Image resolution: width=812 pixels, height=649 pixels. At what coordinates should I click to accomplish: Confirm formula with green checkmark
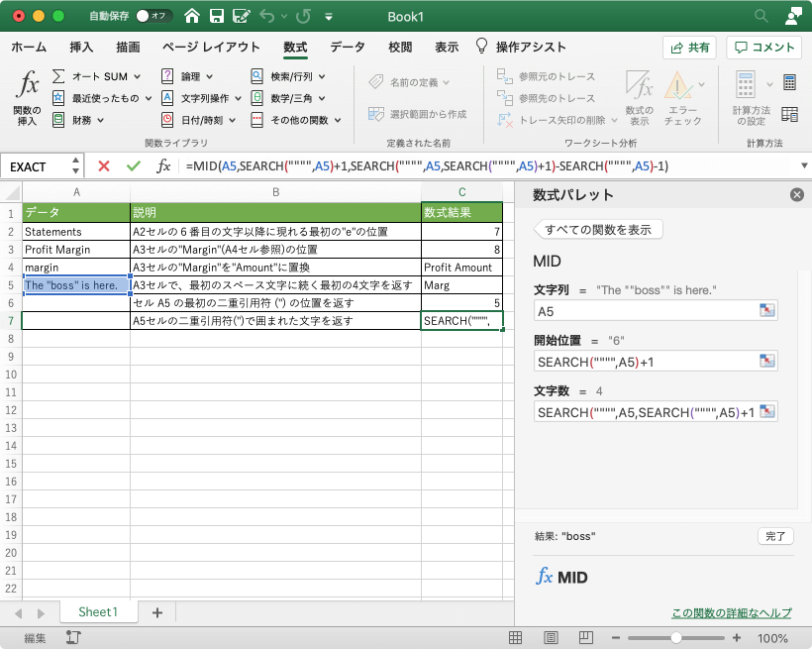tap(134, 165)
